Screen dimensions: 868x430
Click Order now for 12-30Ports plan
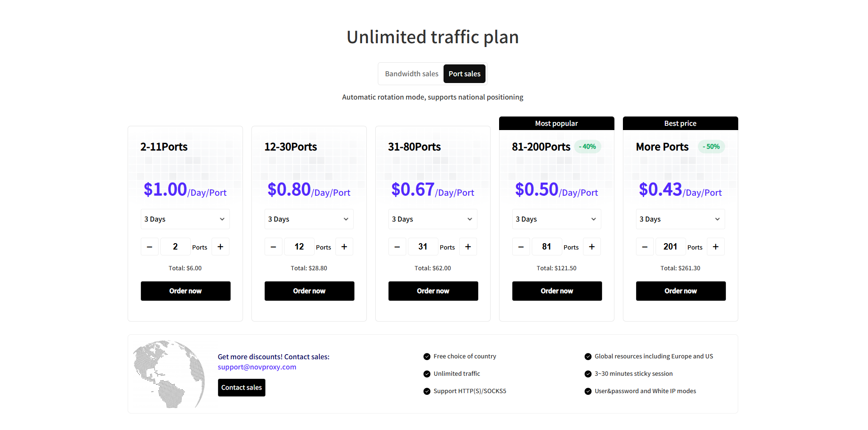point(309,291)
